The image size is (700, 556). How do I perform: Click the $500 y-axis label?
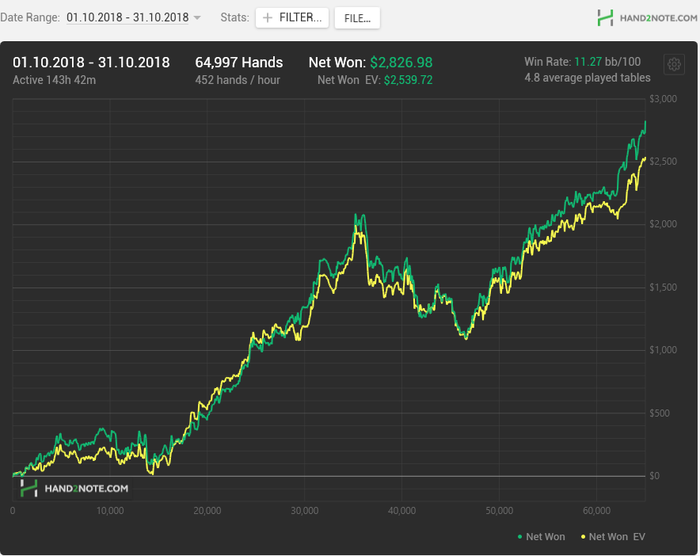coord(659,413)
